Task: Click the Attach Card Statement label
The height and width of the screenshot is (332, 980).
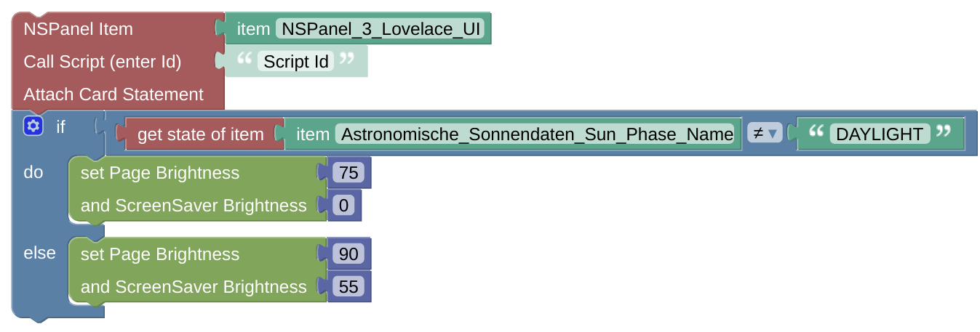Action: [x=113, y=94]
